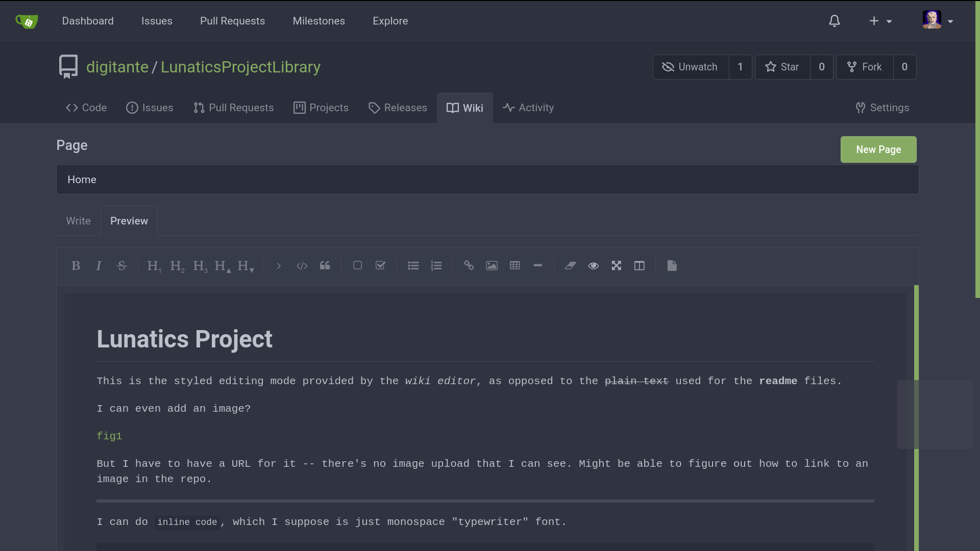
Task: Apply bold formatting in editor toolbar
Action: click(76, 266)
